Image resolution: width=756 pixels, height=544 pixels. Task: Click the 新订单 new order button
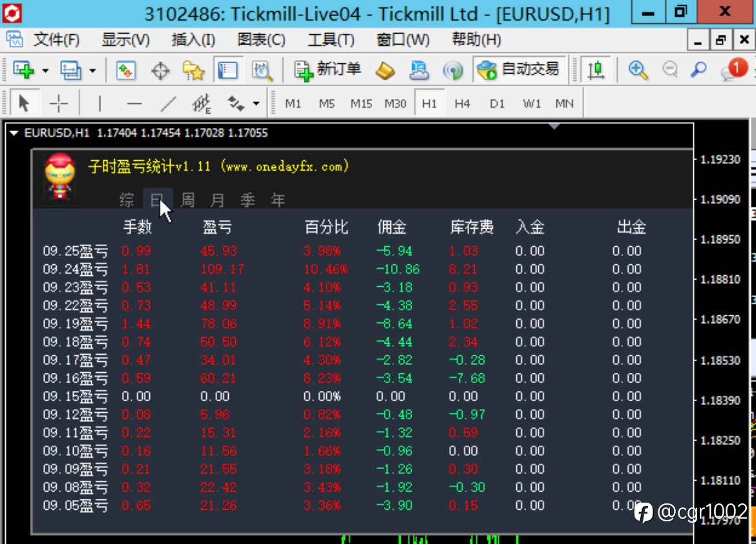tap(328, 70)
